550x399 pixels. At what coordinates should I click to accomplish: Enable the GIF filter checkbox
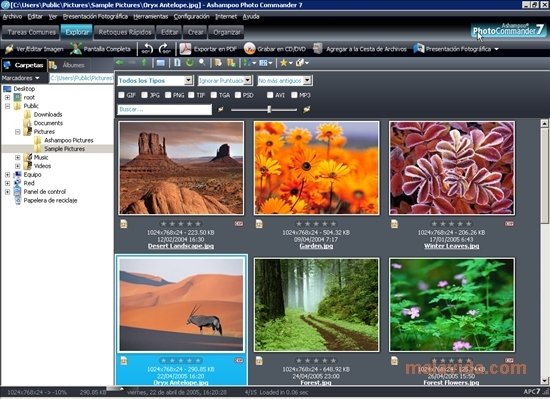click(x=121, y=95)
